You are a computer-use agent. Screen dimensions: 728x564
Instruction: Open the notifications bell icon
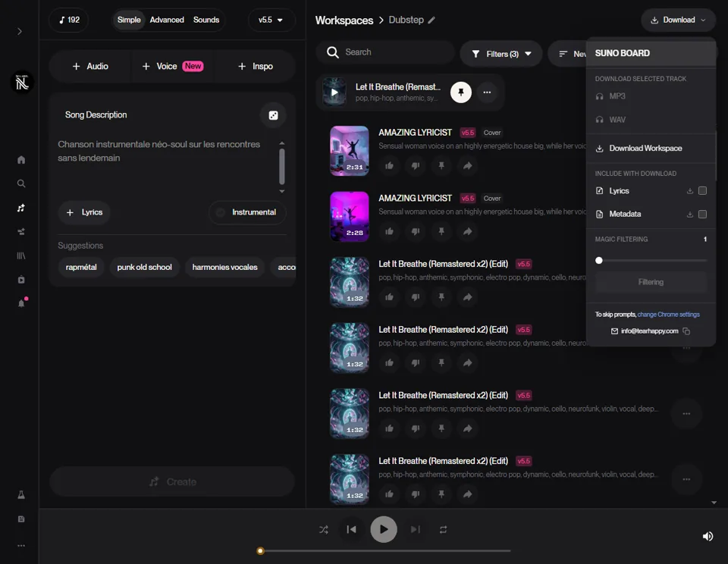click(21, 303)
